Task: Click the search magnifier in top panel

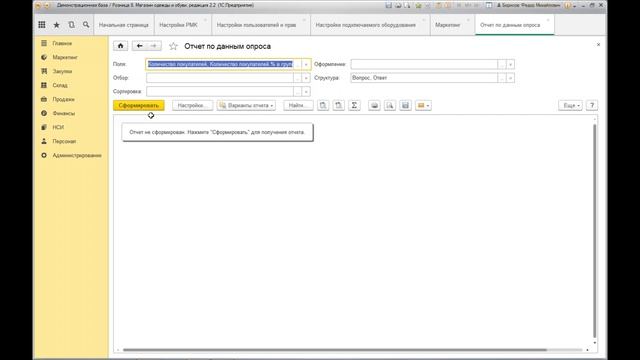Action: click(x=86, y=25)
